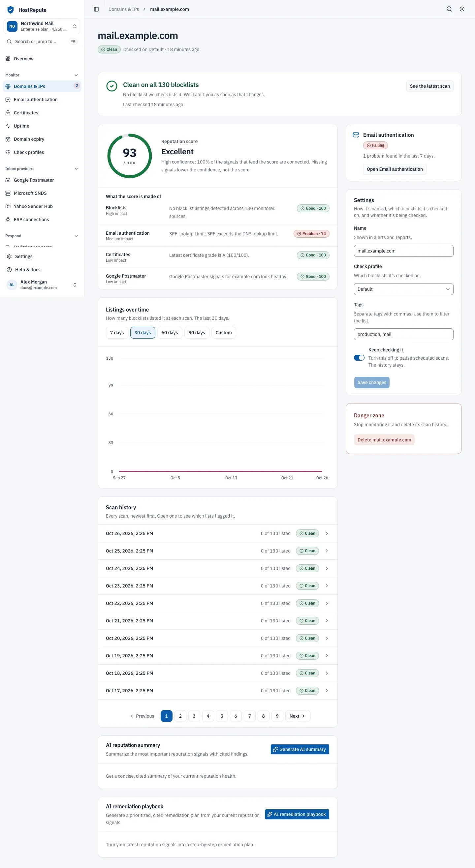This screenshot has width=475, height=868.
Task: Open Google Postmaster in the sidebar
Action: [42, 180]
